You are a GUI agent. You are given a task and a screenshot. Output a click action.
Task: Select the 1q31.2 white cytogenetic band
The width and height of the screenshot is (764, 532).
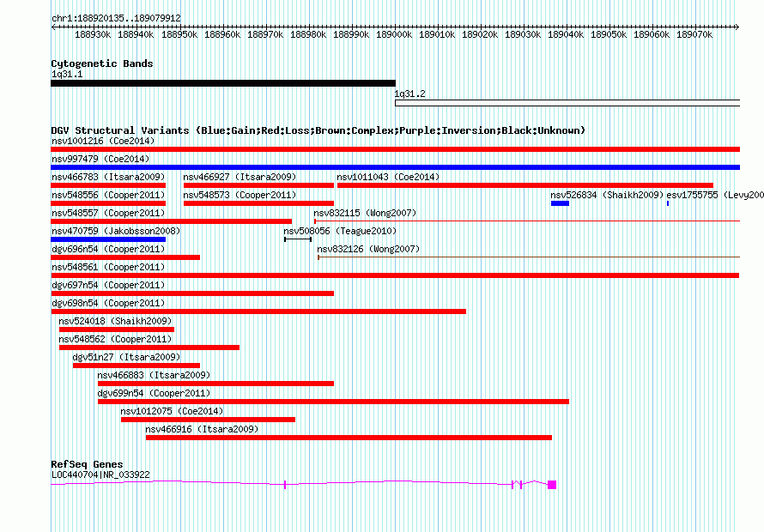tap(567, 103)
